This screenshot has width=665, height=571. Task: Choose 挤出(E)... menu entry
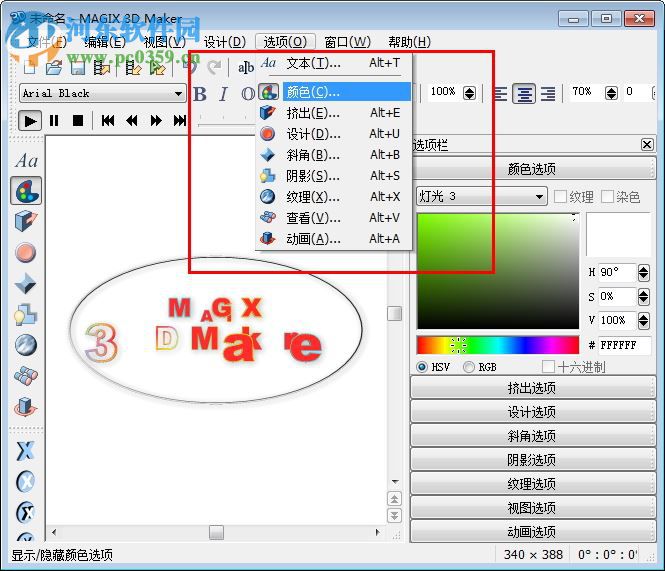coord(334,113)
